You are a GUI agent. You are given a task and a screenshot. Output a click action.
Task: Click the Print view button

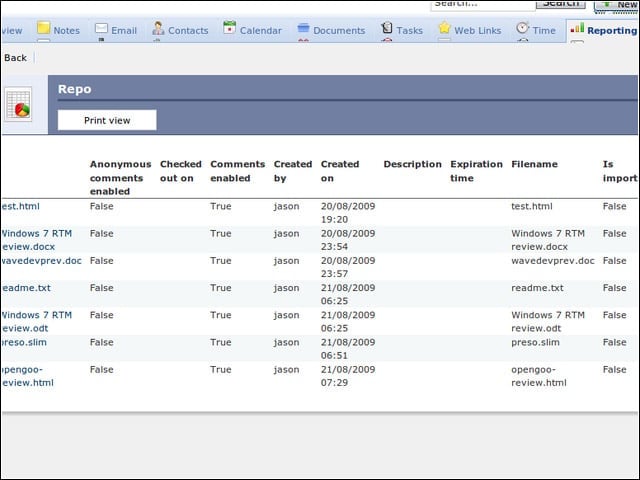[x=107, y=120]
